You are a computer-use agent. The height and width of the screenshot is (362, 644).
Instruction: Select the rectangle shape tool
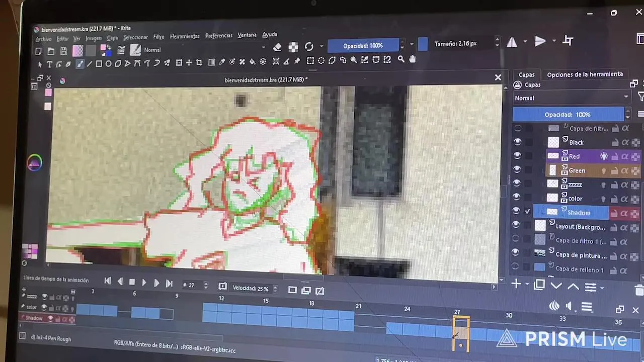[x=99, y=64]
